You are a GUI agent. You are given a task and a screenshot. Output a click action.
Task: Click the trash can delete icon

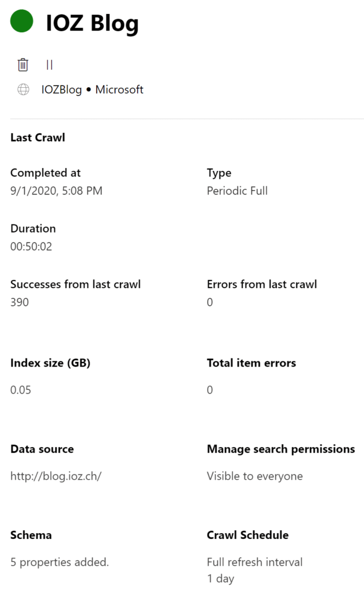coord(23,65)
